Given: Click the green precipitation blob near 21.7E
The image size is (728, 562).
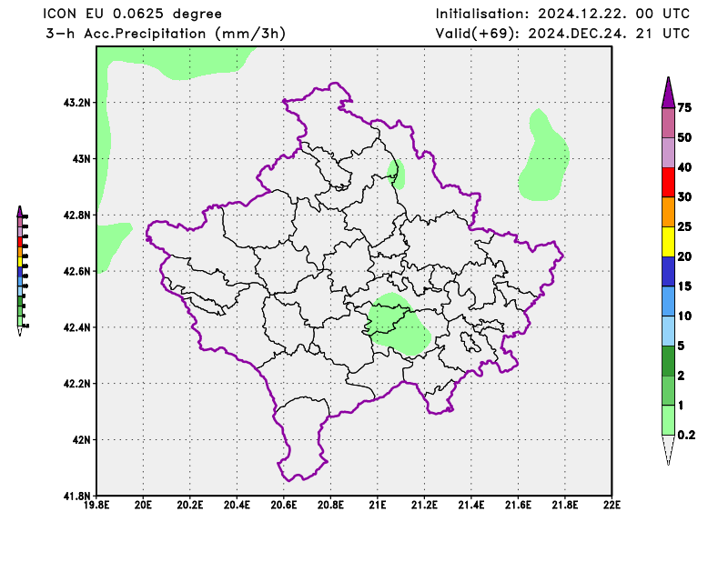Looking at the screenshot, I should tap(543, 156).
